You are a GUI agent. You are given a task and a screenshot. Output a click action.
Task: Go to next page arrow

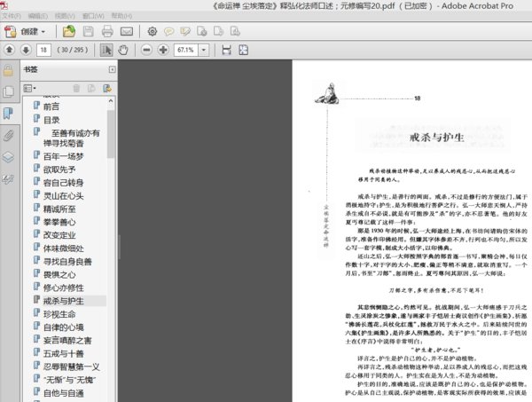tap(26, 50)
